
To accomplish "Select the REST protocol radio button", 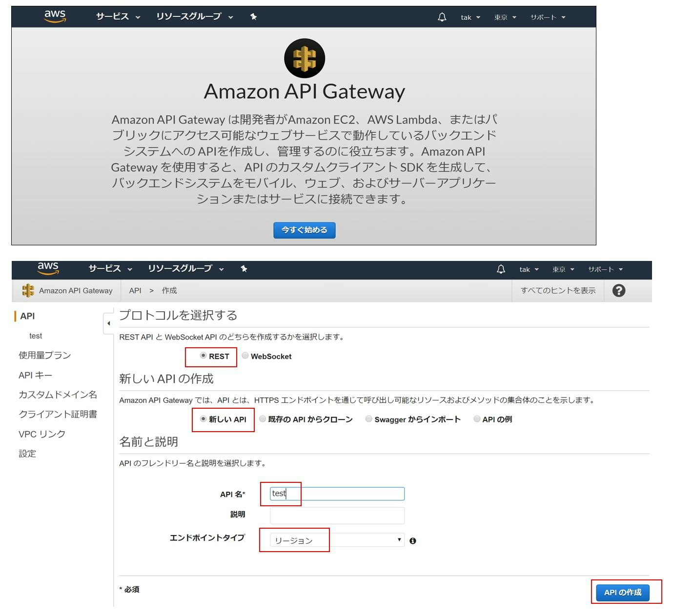I will (x=203, y=356).
